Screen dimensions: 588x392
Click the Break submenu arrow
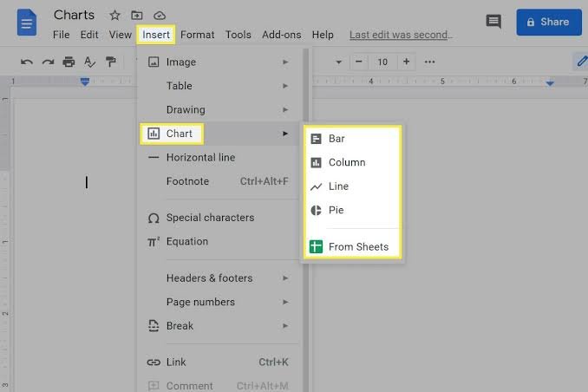click(x=285, y=325)
